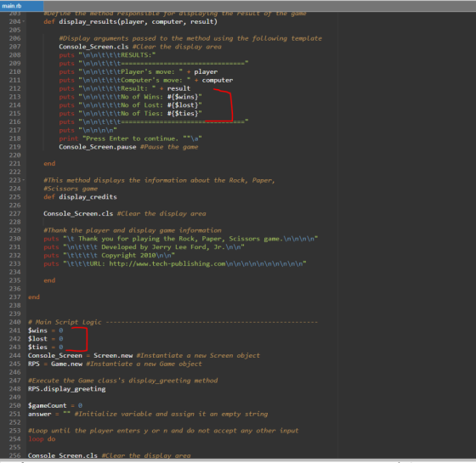The height and width of the screenshot is (463, 476).
Task: Place cursor on 'def display_results(player, computer, result)'
Action: [130, 22]
